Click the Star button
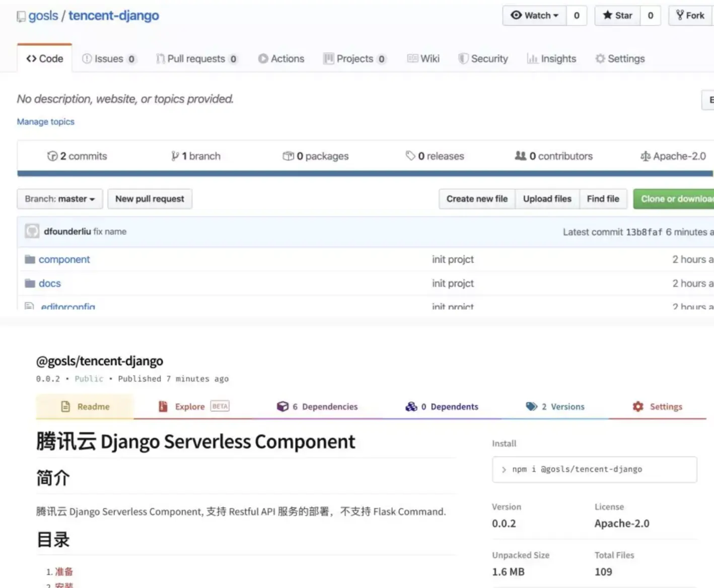The height and width of the screenshot is (588, 714). coord(618,16)
